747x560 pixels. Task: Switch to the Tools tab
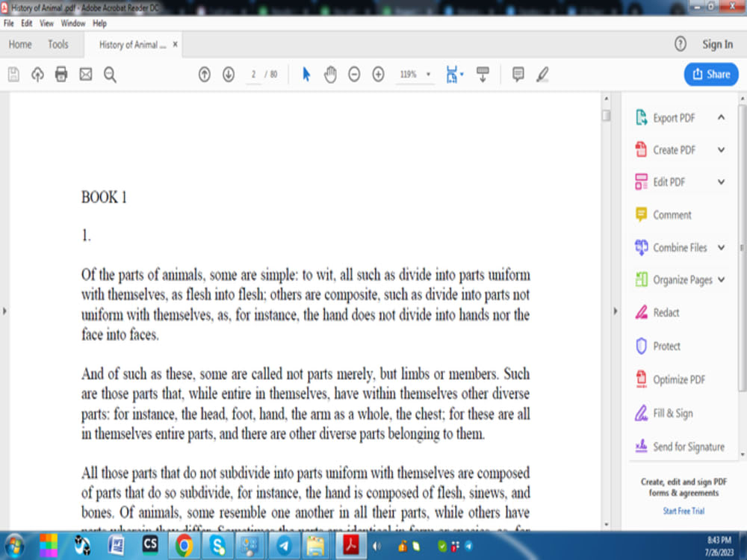(x=58, y=44)
